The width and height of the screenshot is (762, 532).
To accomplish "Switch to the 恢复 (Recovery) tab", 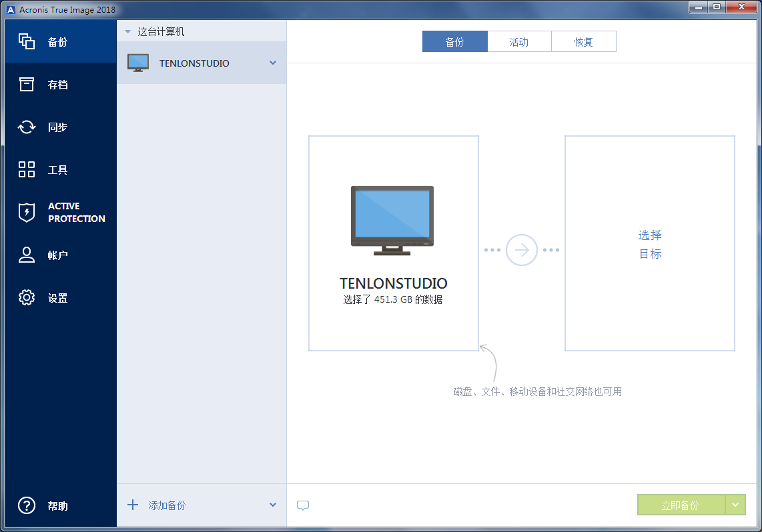I will point(584,41).
